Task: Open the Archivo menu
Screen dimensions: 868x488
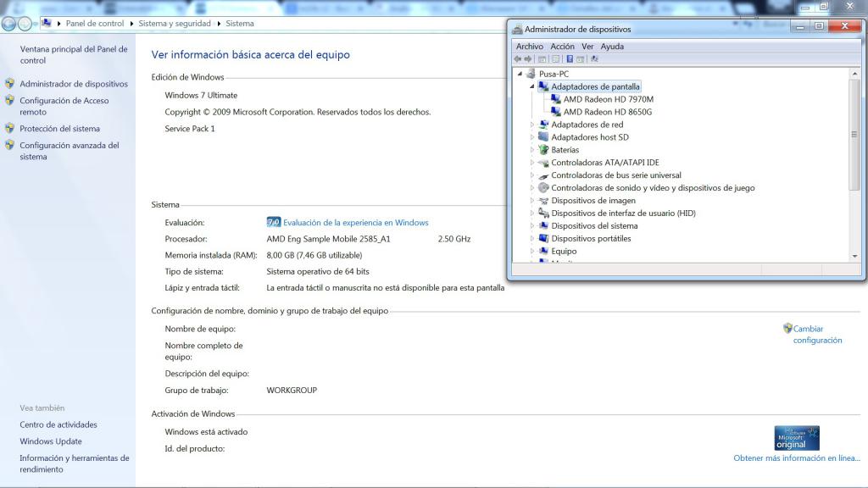Action: [x=529, y=47]
